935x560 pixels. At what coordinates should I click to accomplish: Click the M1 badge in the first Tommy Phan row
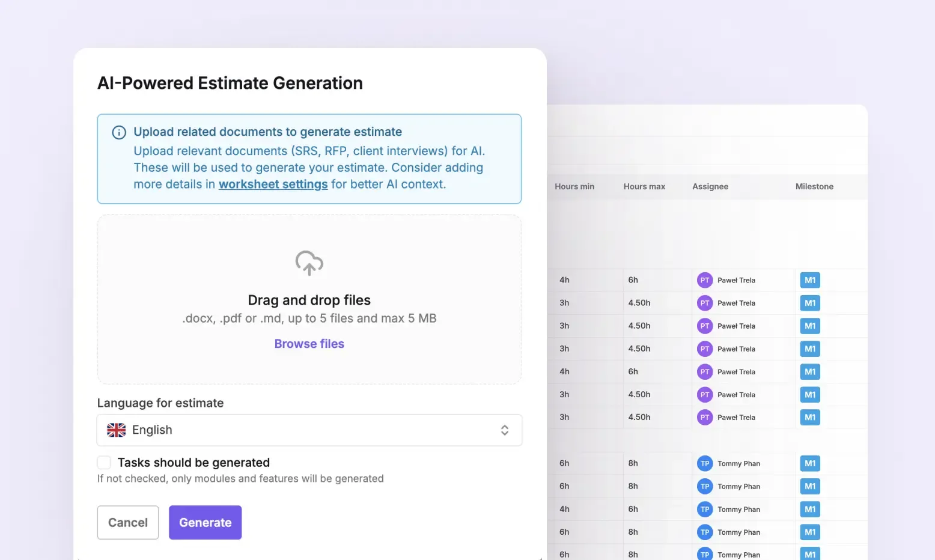[810, 463]
